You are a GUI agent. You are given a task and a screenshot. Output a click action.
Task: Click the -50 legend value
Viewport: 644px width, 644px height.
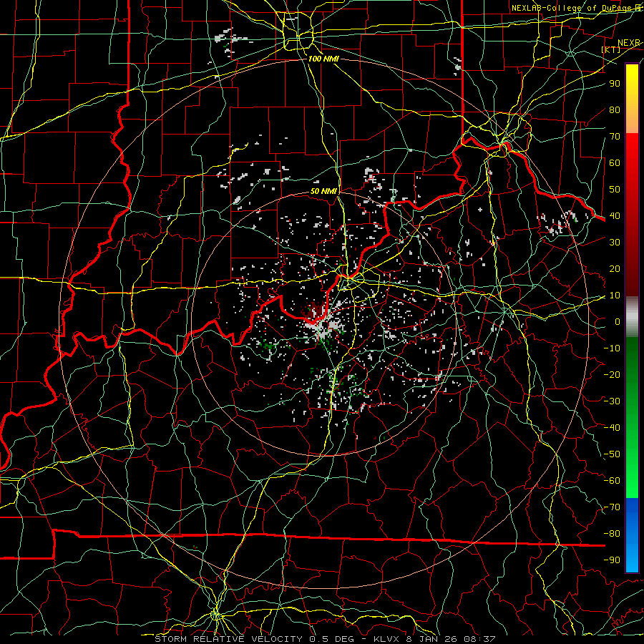612,454
